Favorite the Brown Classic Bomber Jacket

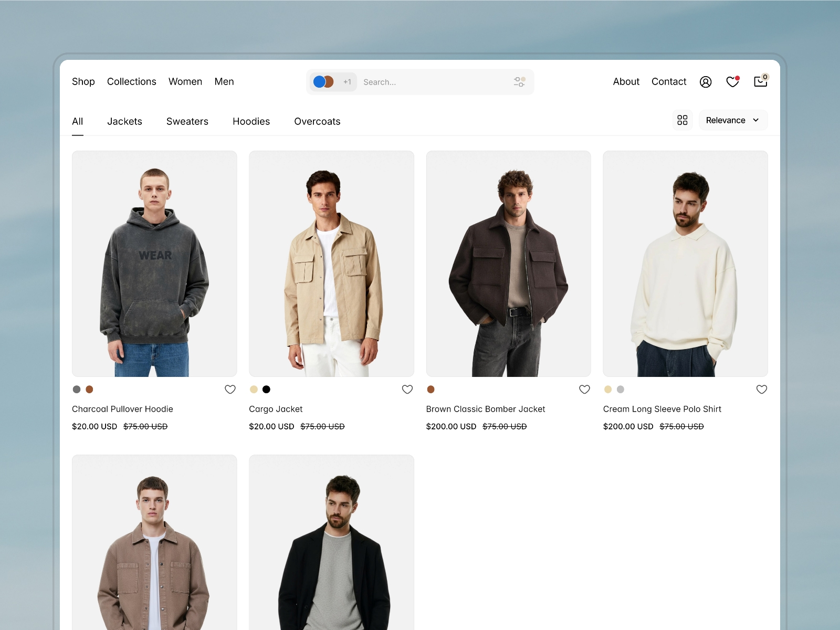coord(584,390)
